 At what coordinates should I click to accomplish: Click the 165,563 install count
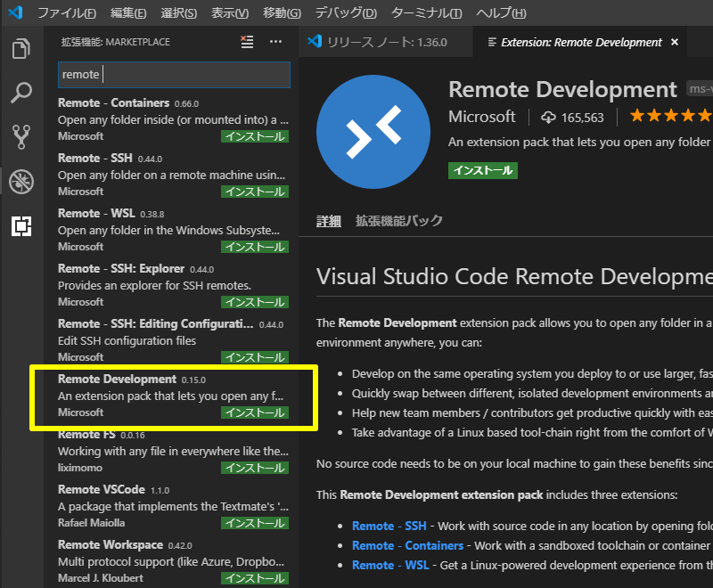(x=583, y=118)
